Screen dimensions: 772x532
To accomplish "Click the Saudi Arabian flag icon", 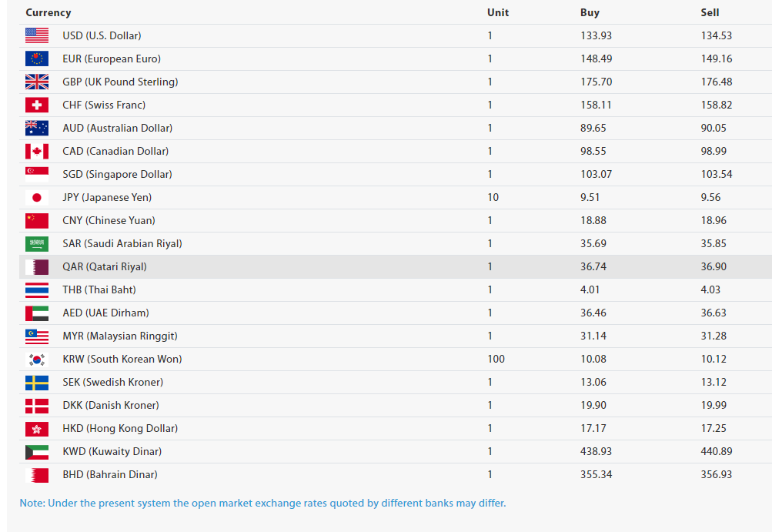I will pyautogui.click(x=37, y=243).
